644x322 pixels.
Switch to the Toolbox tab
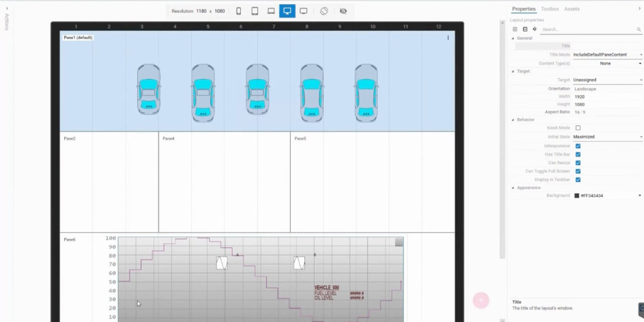point(550,9)
